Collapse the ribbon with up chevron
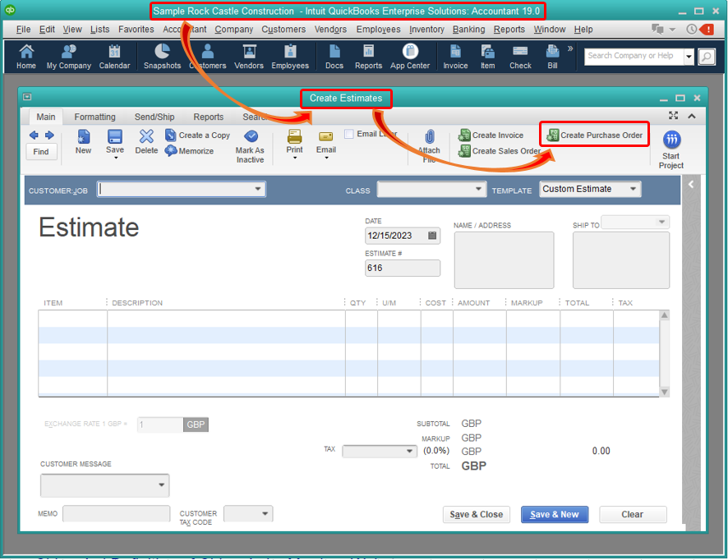728x560 pixels. pyautogui.click(x=691, y=116)
